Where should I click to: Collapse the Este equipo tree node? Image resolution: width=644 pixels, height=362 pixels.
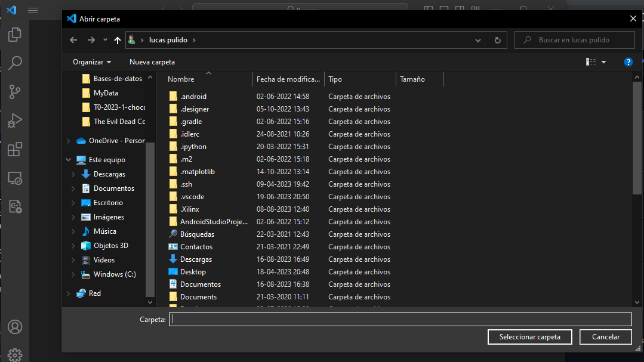pos(67,159)
